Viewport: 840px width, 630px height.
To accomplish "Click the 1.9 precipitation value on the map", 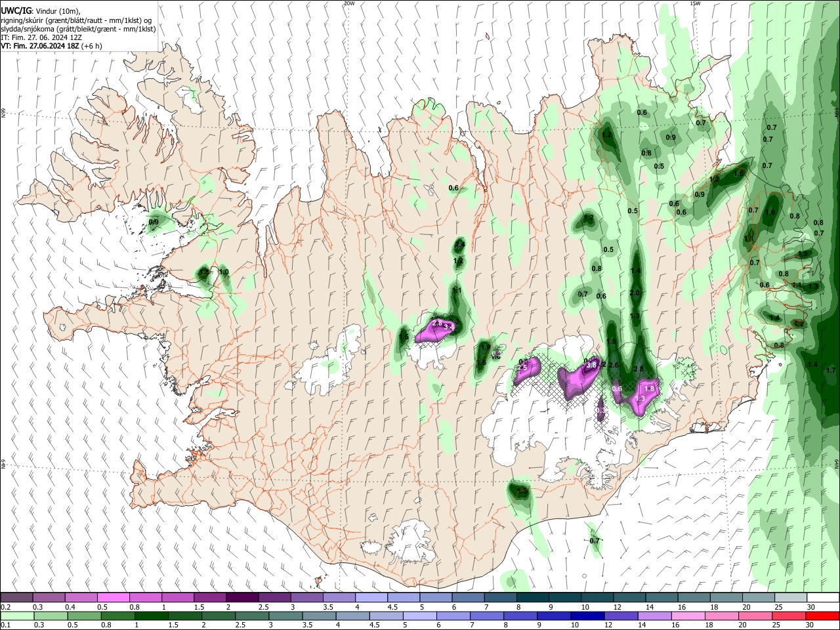I will coord(611,342).
